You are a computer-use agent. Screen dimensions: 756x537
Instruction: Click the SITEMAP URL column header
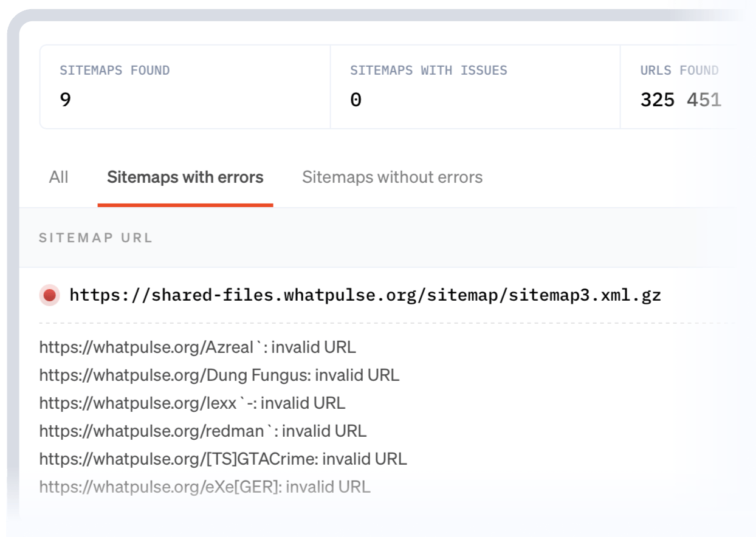pyautogui.click(x=95, y=238)
